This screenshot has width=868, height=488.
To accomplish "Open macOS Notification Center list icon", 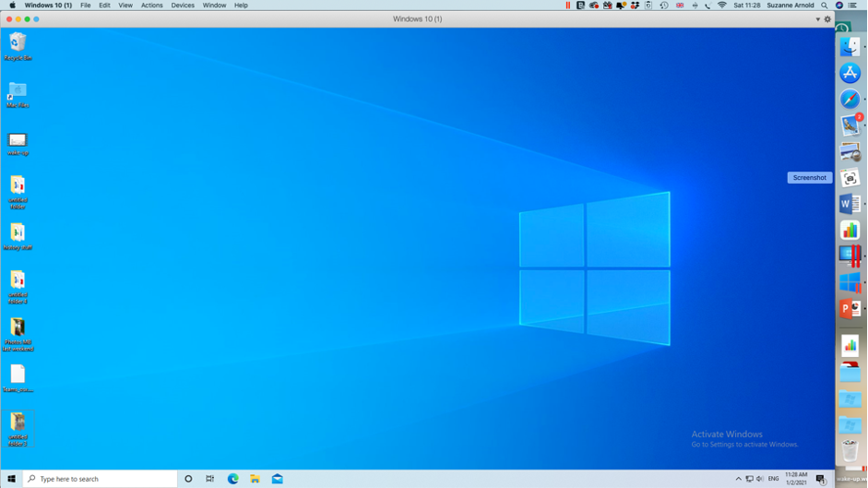I will (x=853, y=5).
